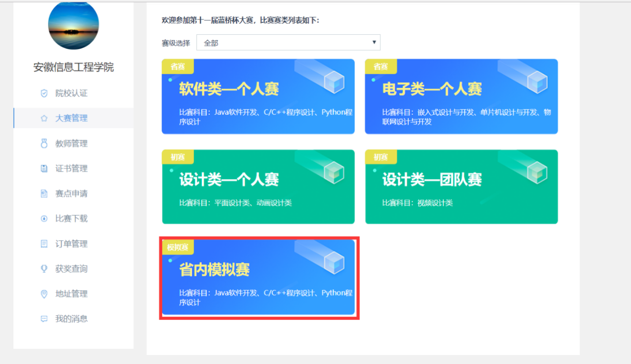Select the 地址管理 address location icon
631x364 pixels.
click(x=43, y=293)
